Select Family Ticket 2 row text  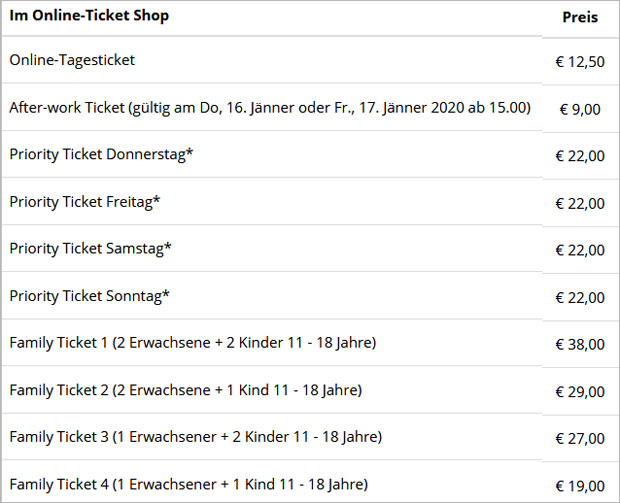point(185,390)
